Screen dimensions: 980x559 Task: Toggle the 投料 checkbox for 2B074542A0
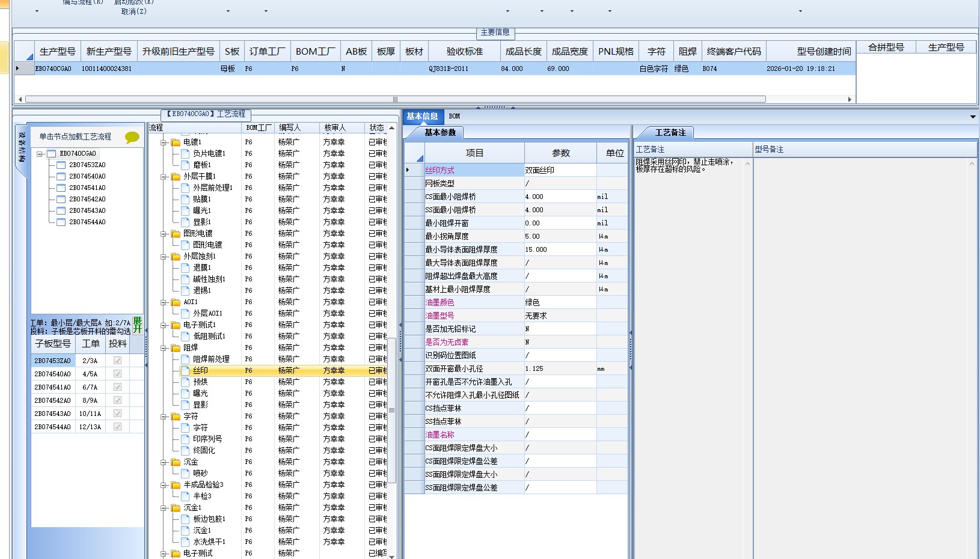[x=118, y=400]
